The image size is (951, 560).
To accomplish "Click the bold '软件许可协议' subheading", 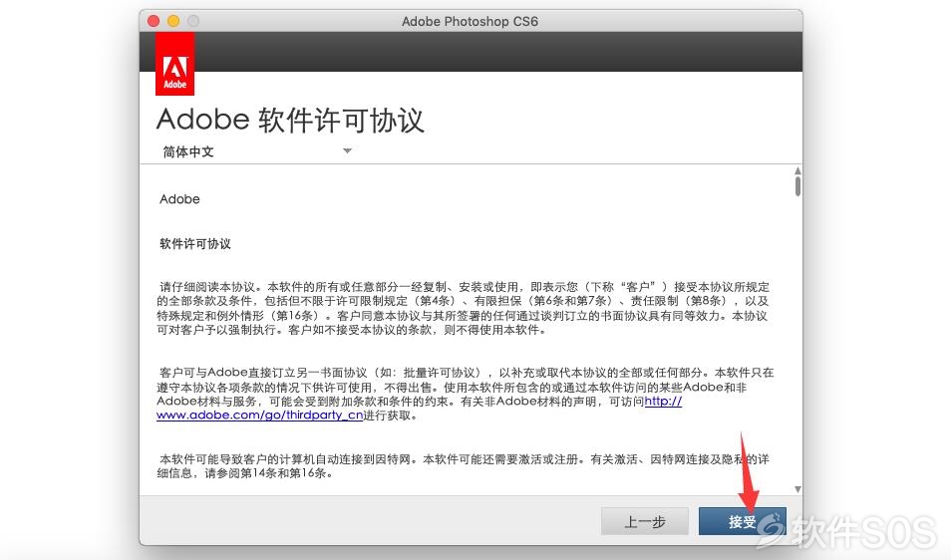I will tap(194, 244).
